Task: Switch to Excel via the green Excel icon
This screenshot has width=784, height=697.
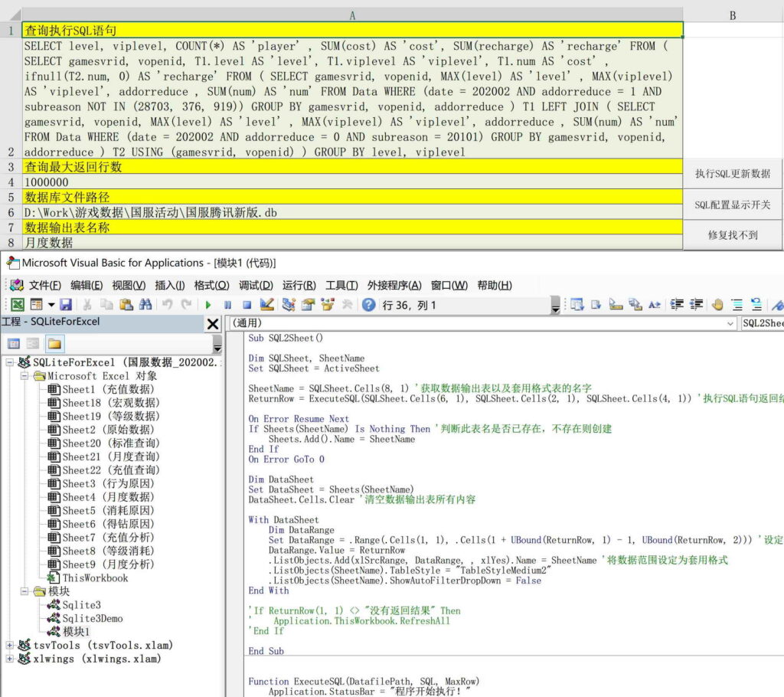Action: pos(17,305)
